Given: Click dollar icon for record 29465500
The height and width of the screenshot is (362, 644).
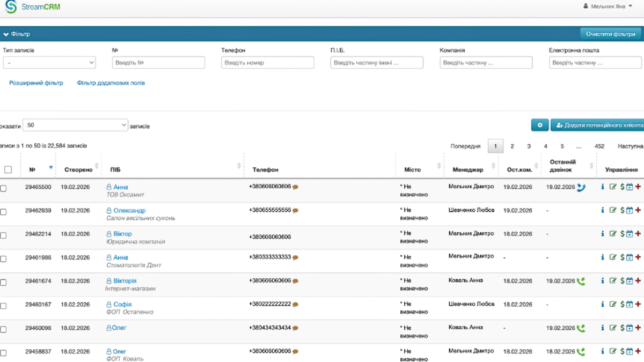Looking at the screenshot, I should (x=622, y=187).
